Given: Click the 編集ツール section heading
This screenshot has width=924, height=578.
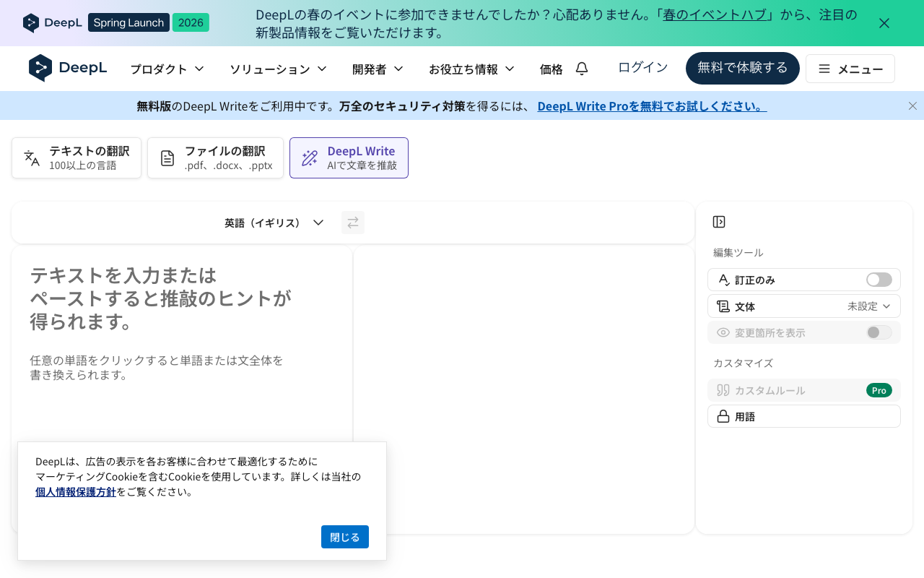Looking at the screenshot, I should pyautogui.click(x=738, y=253).
